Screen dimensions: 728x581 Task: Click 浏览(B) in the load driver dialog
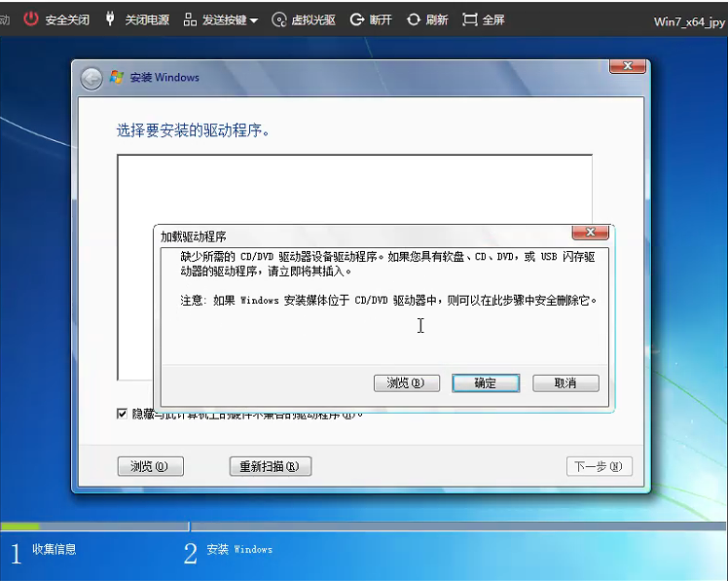pos(406,383)
